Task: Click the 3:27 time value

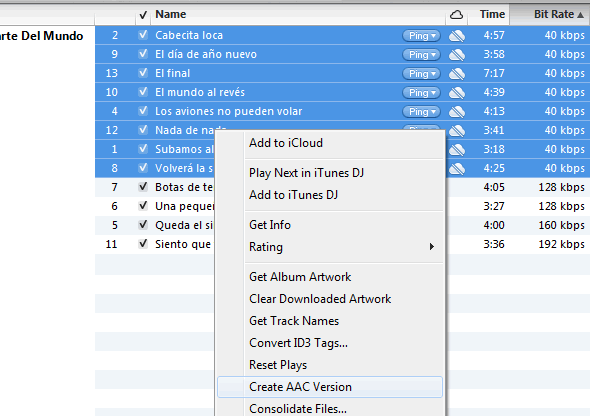Action: pos(494,206)
